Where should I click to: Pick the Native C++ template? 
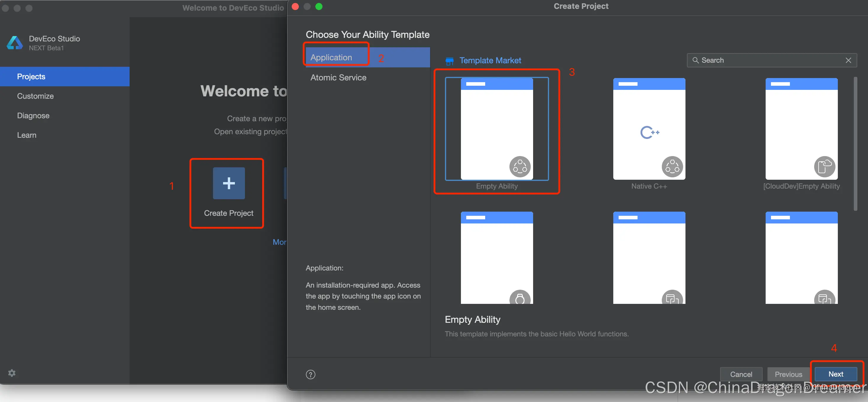pyautogui.click(x=649, y=129)
